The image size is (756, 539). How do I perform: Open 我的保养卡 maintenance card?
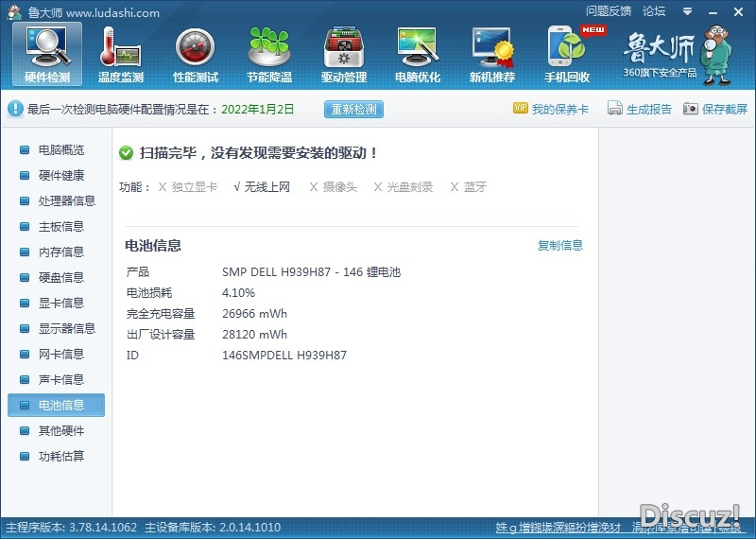[551, 110]
